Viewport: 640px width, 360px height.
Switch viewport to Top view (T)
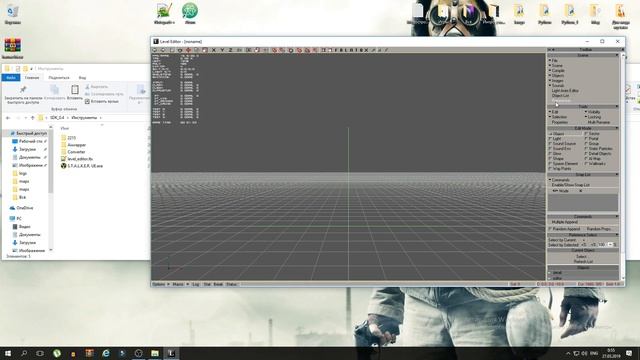[x=356, y=50]
